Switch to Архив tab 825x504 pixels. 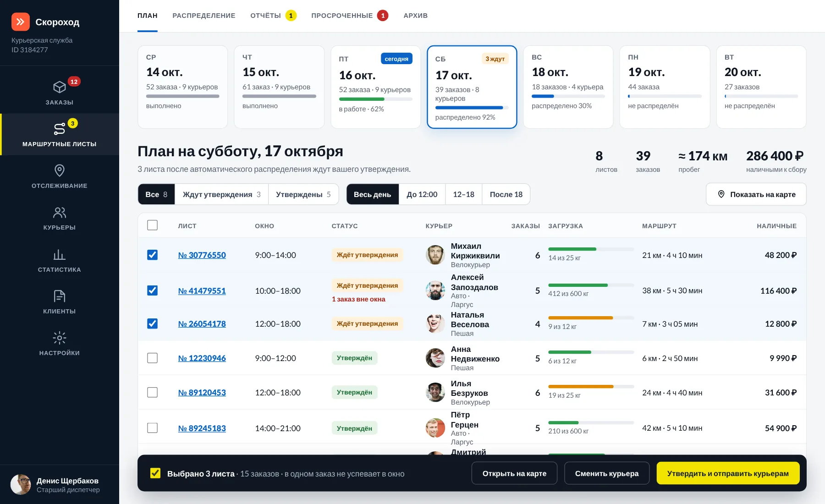[416, 16]
